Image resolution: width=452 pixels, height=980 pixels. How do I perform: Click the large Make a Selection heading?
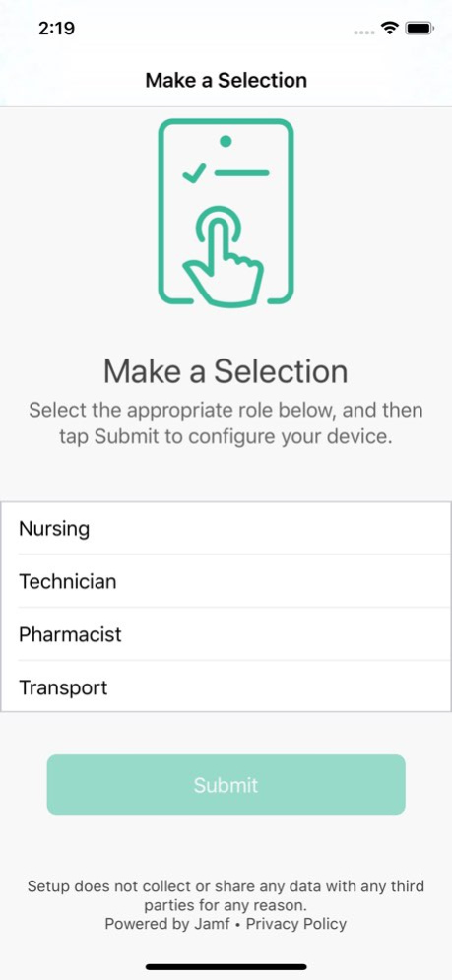[x=226, y=371]
